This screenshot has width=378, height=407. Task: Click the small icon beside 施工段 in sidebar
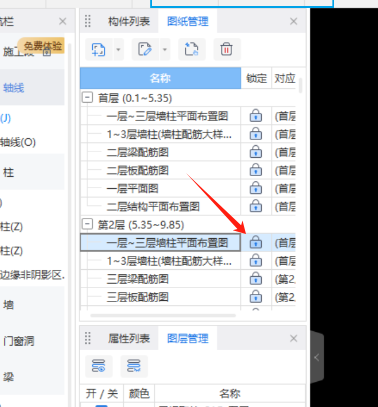pos(47,52)
